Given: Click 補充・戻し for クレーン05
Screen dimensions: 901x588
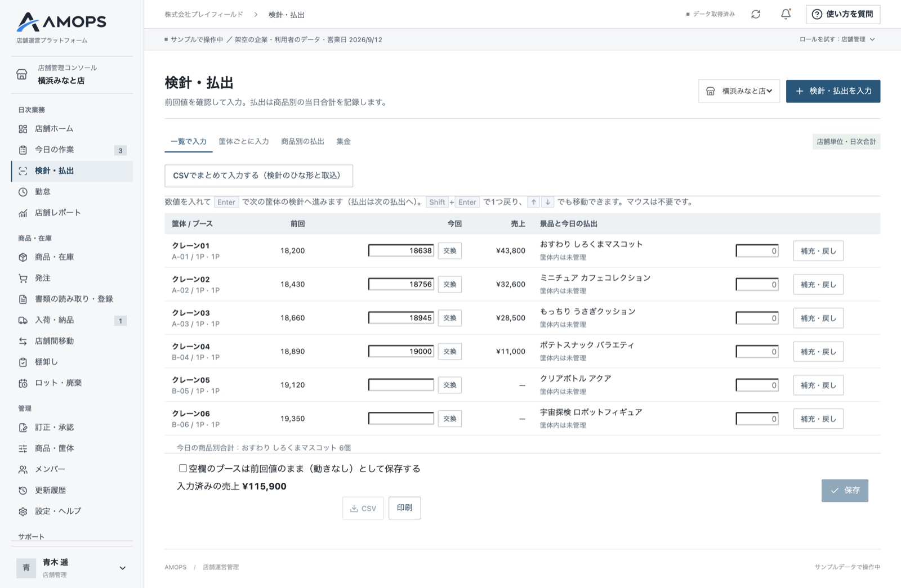Looking at the screenshot, I should 818,385.
